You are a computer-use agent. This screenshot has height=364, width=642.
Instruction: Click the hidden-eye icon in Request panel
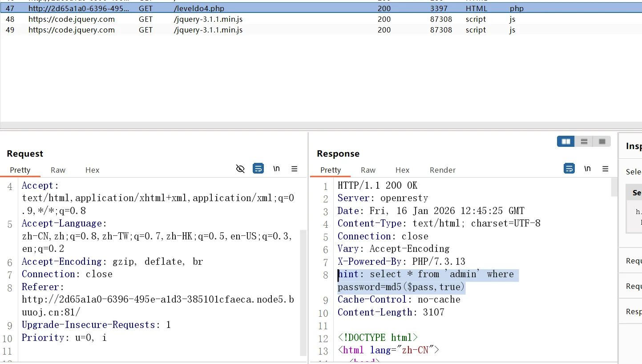[x=240, y=169]
